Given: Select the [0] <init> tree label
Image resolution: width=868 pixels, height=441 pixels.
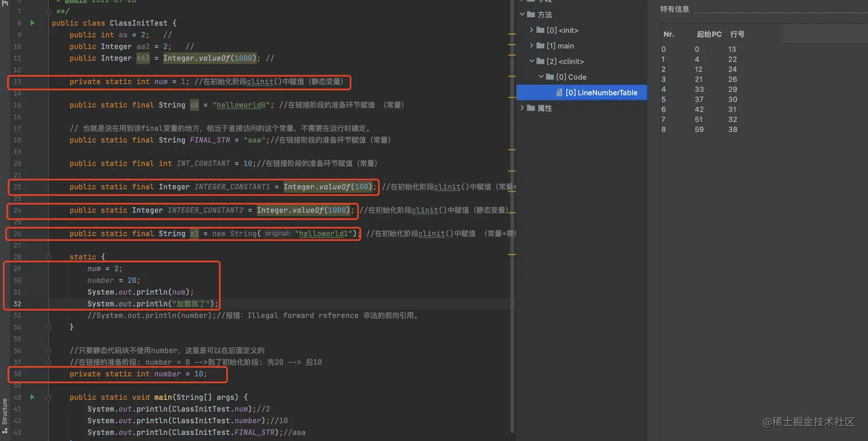Looking at the screenshot, I should tap(563, 30).
